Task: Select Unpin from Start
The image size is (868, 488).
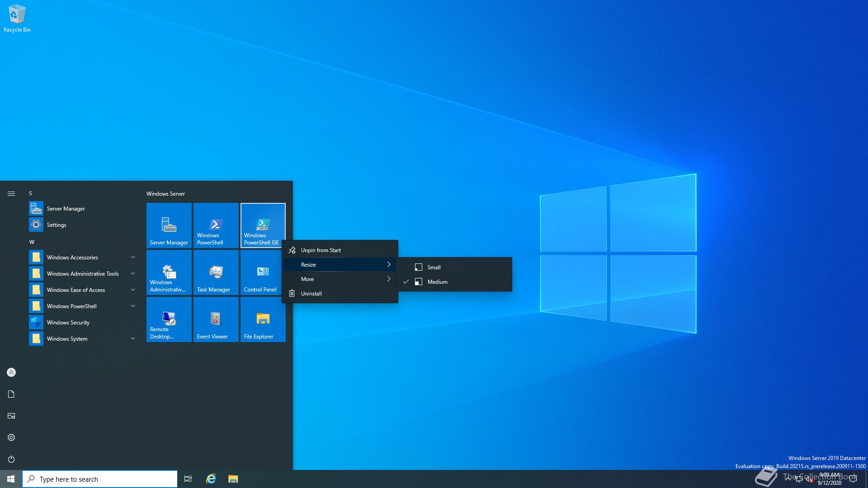Action: click(x=340, y=250)
